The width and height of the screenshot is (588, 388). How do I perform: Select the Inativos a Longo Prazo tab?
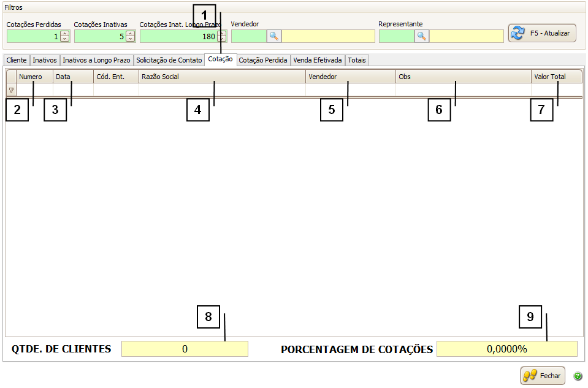coord(96,60)
